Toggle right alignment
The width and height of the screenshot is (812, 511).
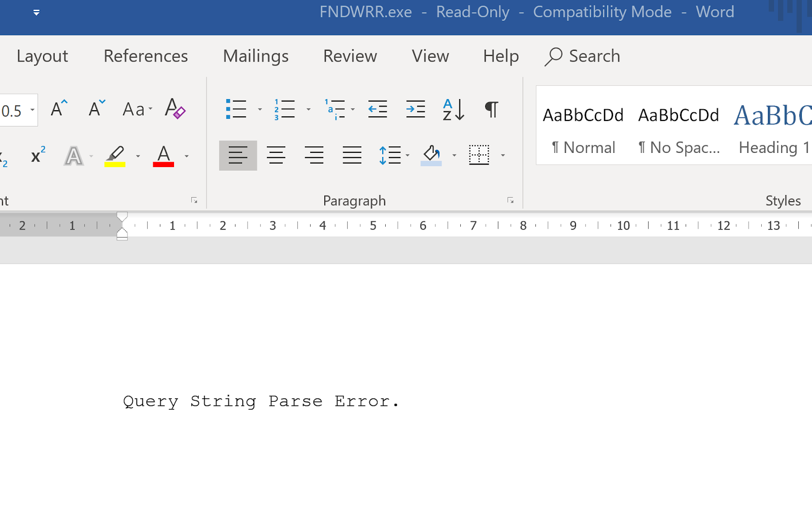click(x=314, y=155)
